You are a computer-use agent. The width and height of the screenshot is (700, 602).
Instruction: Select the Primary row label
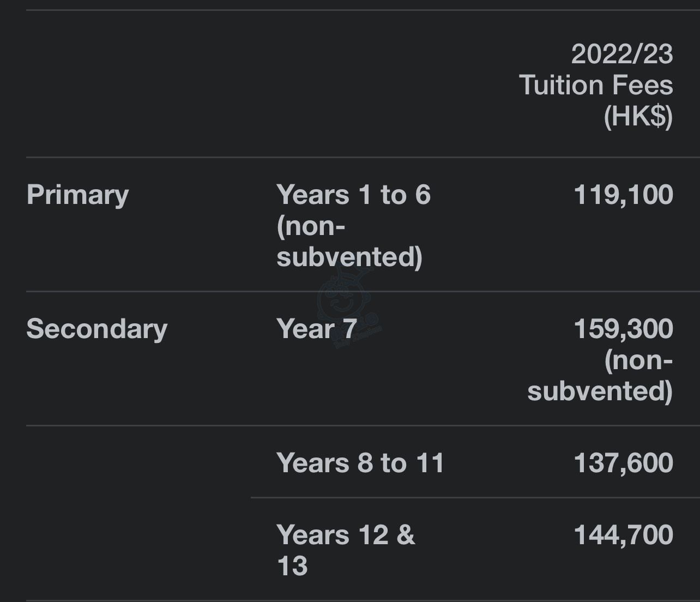coord(77,195)
